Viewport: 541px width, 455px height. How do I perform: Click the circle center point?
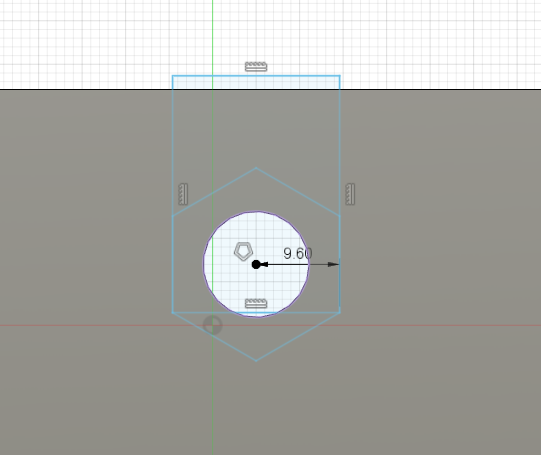[x=256, y=265]
